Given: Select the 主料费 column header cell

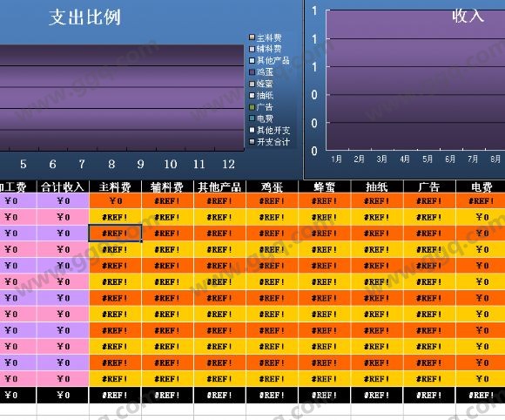Looking at the screenshot, I should tap(115, 187).
